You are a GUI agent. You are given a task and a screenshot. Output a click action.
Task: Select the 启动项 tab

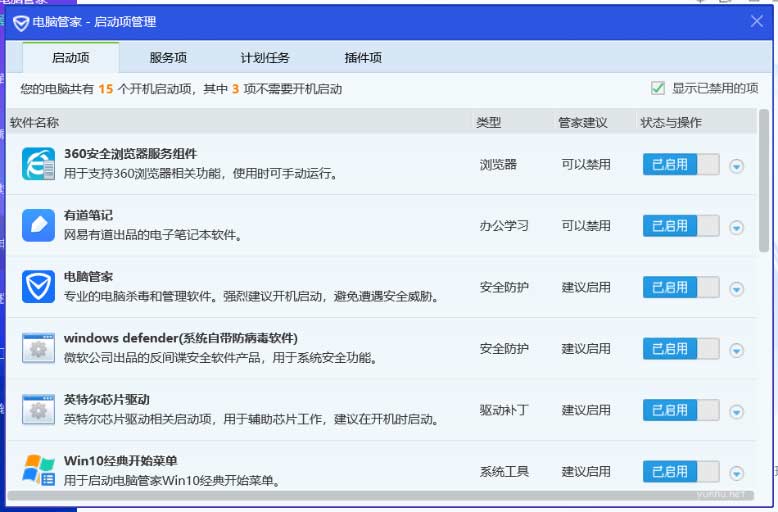click(70, 58)
